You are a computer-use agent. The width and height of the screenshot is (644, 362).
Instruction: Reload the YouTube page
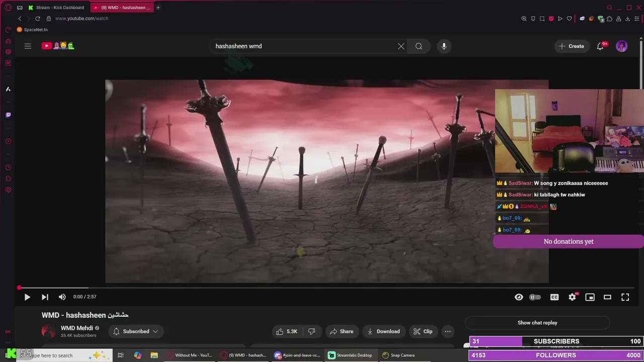(x=37, y=19)
